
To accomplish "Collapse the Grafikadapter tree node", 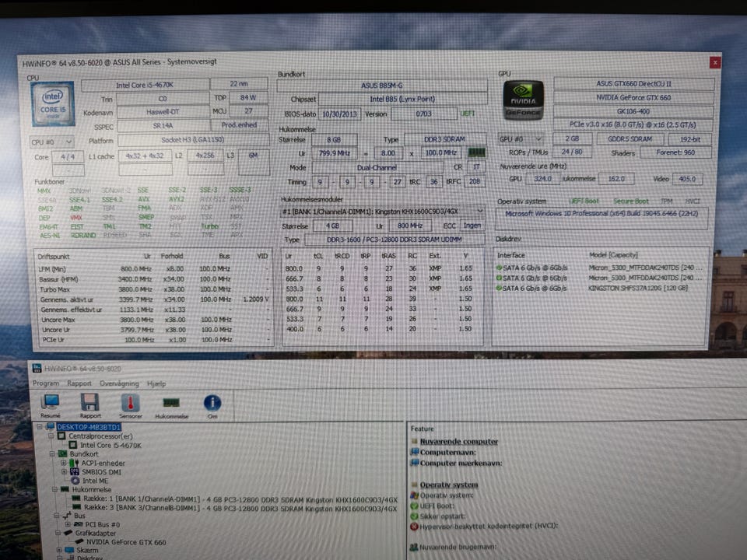I will pos(58,533).
